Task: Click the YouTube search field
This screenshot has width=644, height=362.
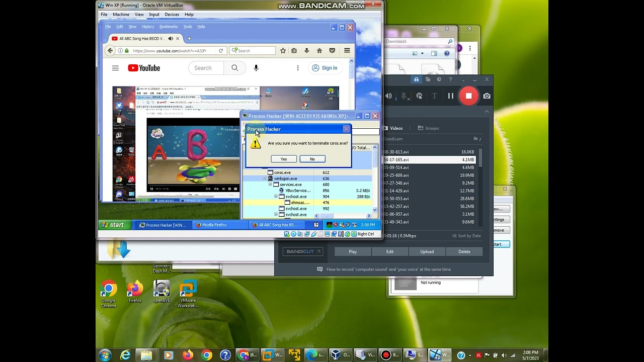Action: [206, 68]
